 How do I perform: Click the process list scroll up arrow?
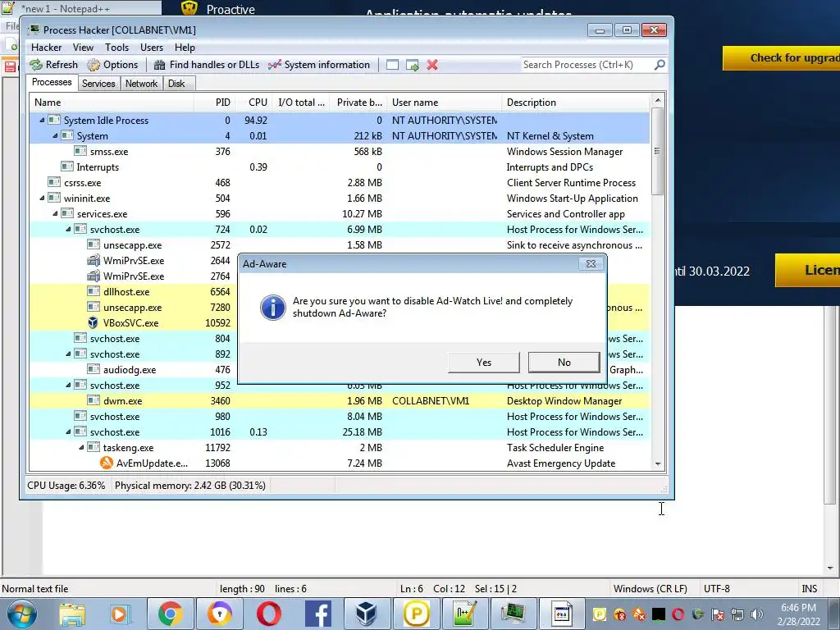(x=658, y=101)
